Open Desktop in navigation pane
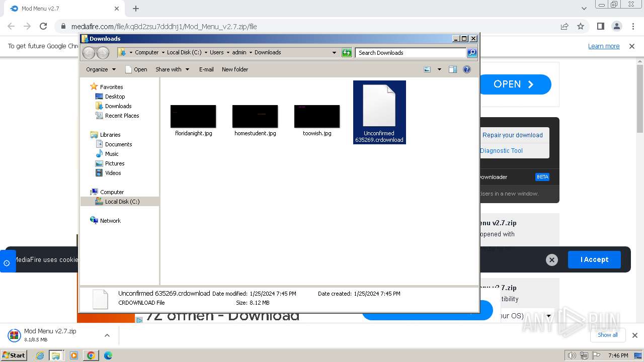Viewport: 644px width, 362px height. 115,97
